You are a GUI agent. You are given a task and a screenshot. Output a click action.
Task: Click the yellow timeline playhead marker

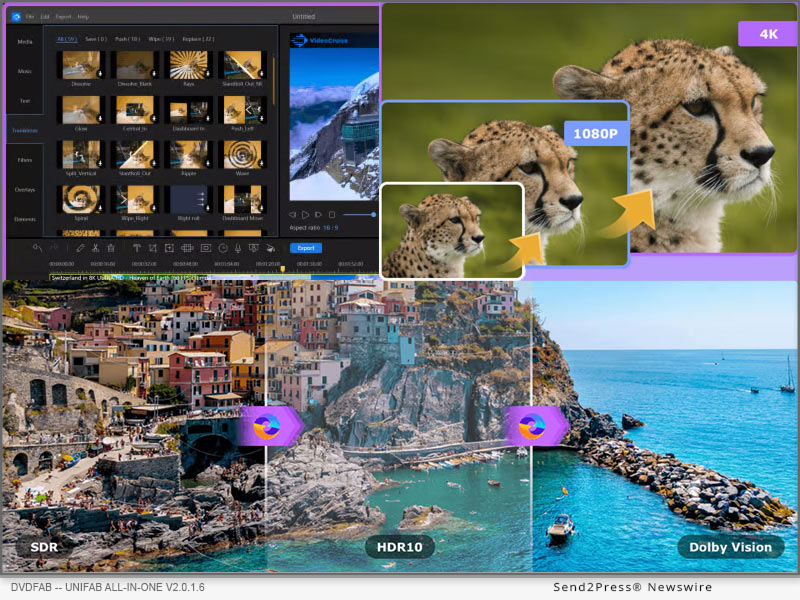[282, 268]
